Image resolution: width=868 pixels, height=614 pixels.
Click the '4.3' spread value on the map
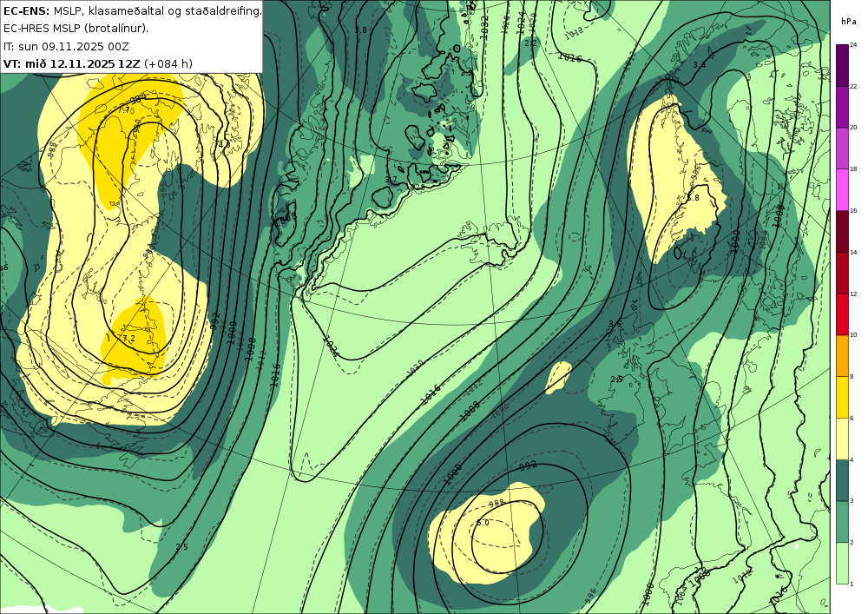pos(224,144)
